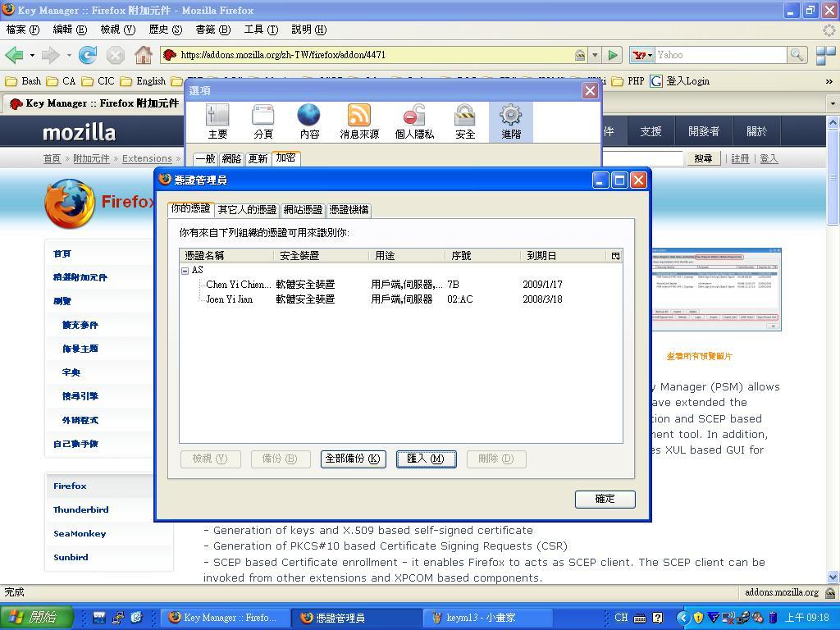Switch to the 其它人的憑證 tab
840x630 pixels.
click(247, 210)
